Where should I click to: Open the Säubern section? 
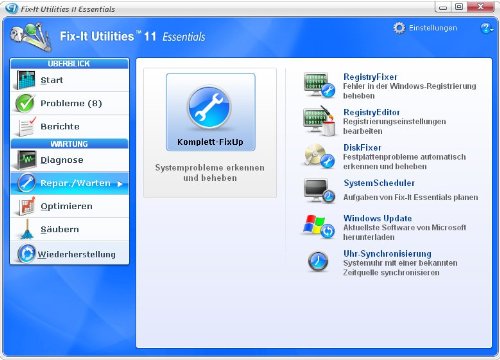70,229
